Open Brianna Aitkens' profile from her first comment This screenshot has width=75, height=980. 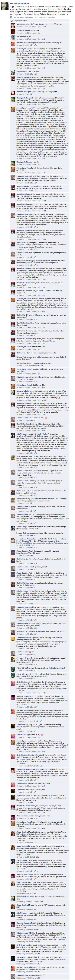pos(23,77)
